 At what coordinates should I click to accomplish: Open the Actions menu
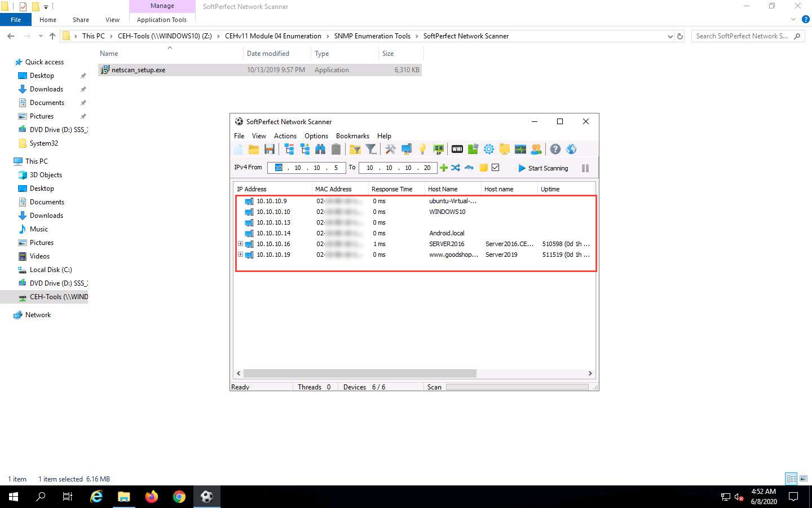(x=285, y=136)
